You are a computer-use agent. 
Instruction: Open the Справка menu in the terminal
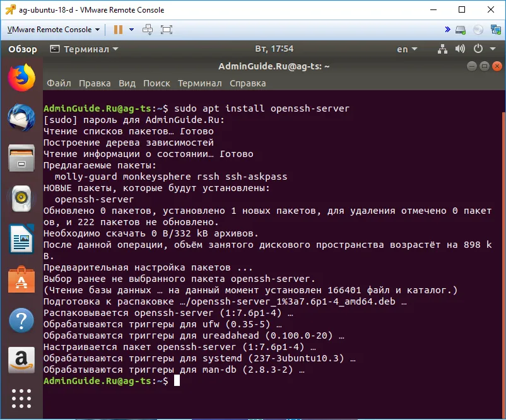(x=248, y=83)
